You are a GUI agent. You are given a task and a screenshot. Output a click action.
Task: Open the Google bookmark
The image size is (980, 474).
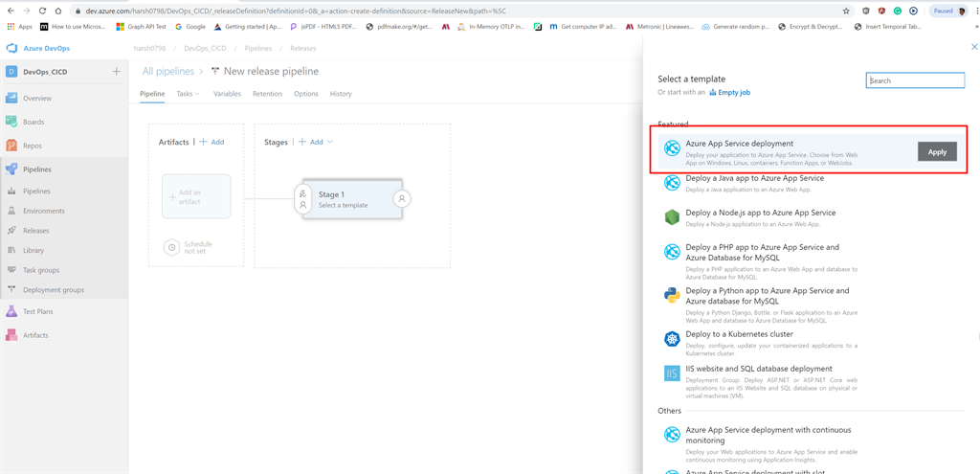[x=190, y=27]
